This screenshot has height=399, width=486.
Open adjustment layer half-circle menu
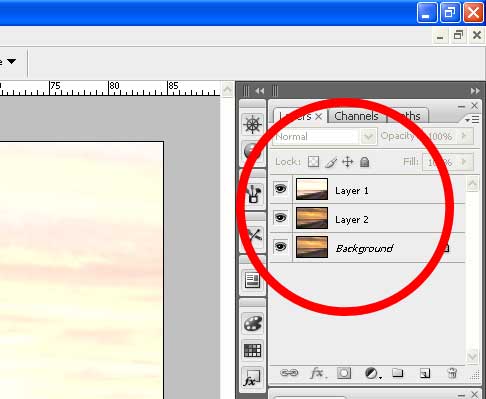point(372,373)
